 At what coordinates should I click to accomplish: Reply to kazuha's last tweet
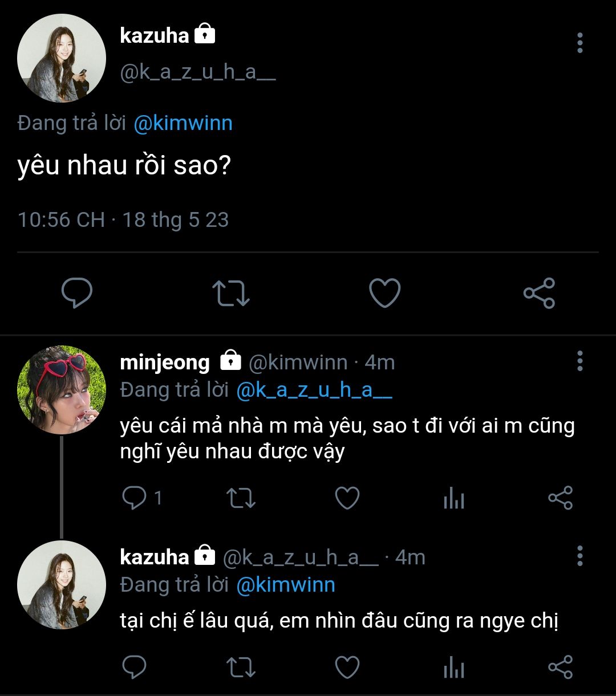click(135, 667)
